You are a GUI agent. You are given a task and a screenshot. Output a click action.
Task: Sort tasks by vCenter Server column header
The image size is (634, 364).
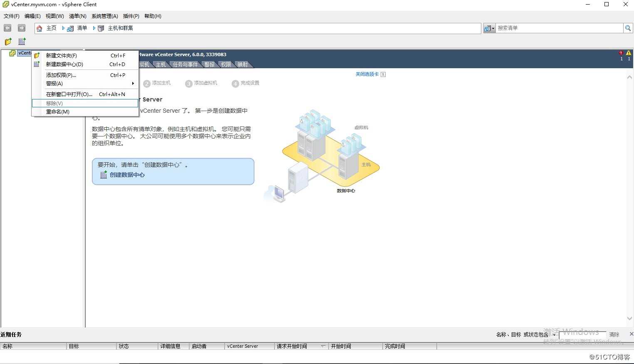[x=250, y=346]
